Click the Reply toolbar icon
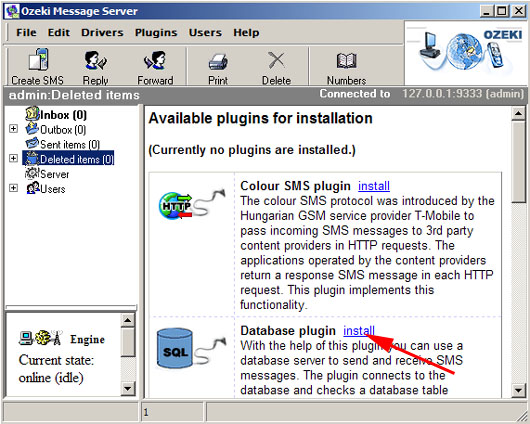The height and width of the screenshot is (424, 530). 95,60
